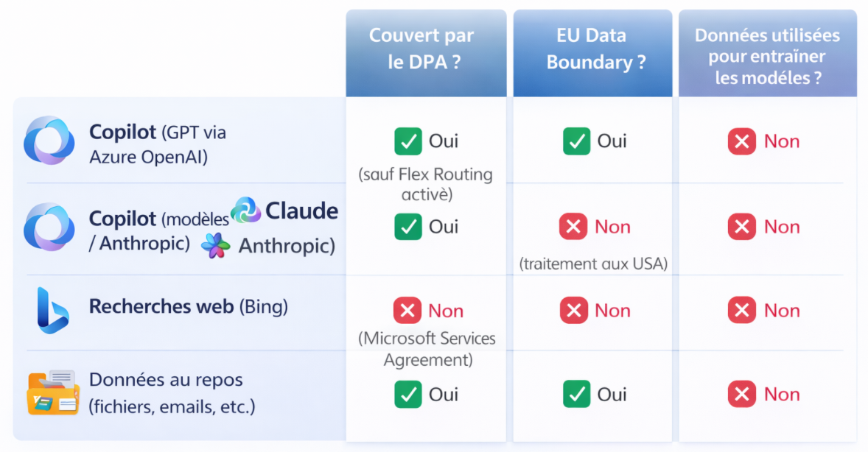This screenshot has width=868, height=452.
Task: Select the 'Données utilisées pour entraîner' header
Action: 767,55
